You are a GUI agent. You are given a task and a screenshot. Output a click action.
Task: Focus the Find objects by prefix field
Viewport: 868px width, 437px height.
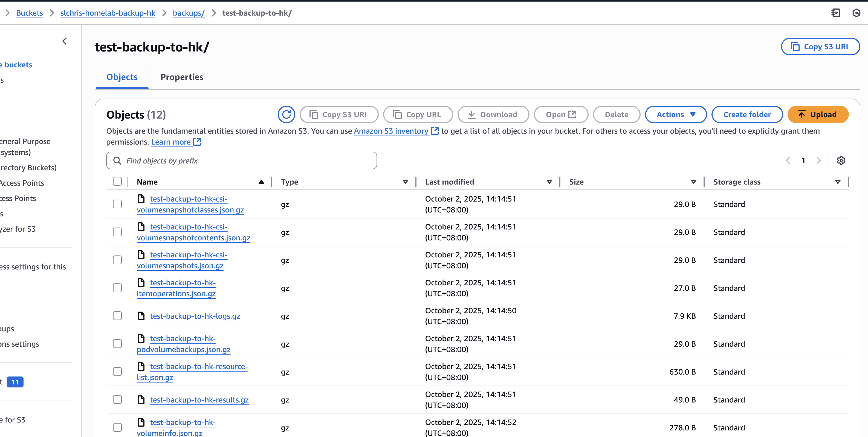(241, 160)
